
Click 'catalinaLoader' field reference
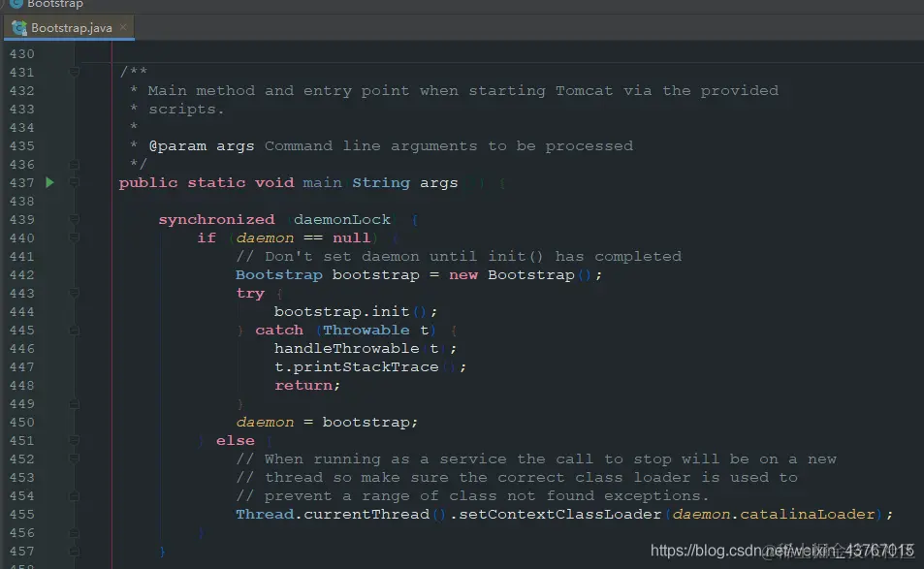808,514
